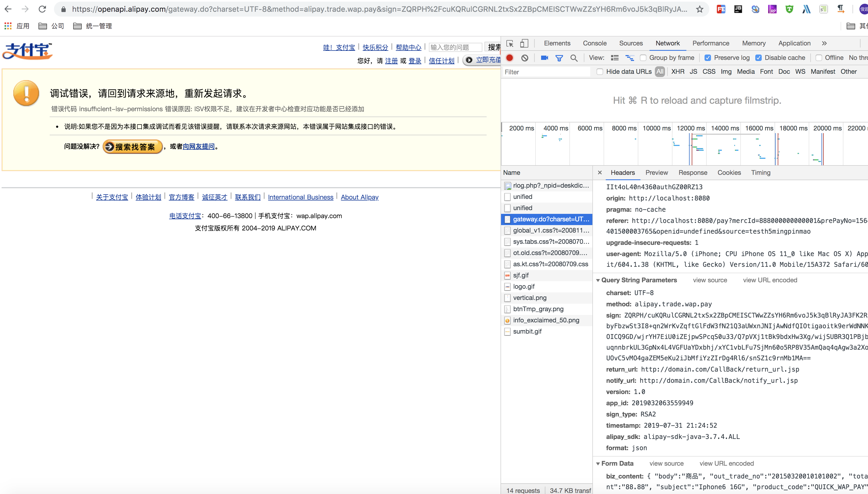868x494 pixels.
Task: Click the 搜索找答案 button
Action: [132, 146]
